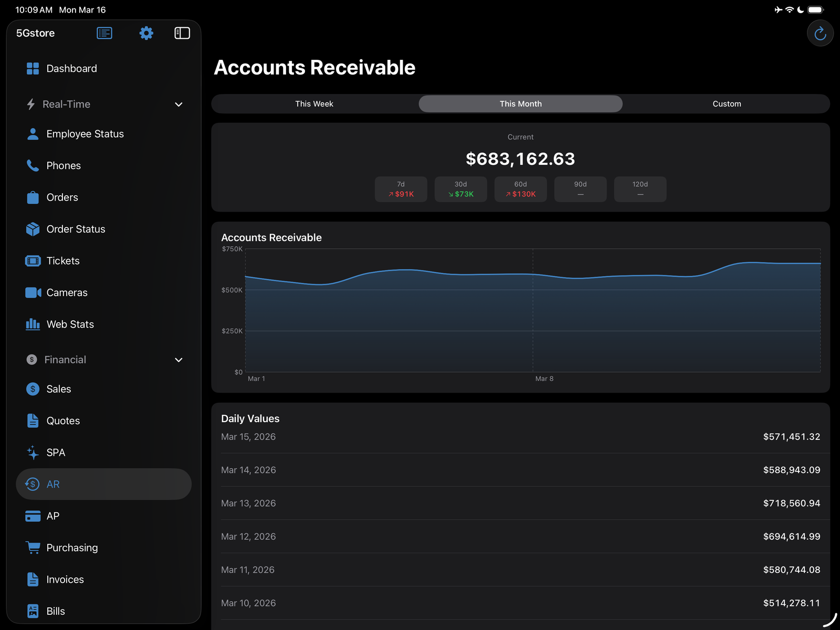The image size is (840, 630).
Task: Switch to the This Week tab
Action: tap(314, 103)
